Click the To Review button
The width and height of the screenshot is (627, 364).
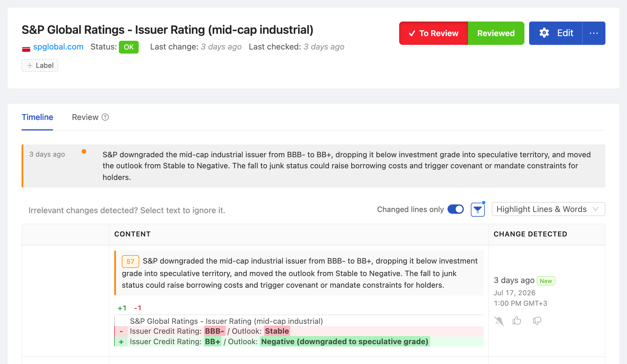433,33
